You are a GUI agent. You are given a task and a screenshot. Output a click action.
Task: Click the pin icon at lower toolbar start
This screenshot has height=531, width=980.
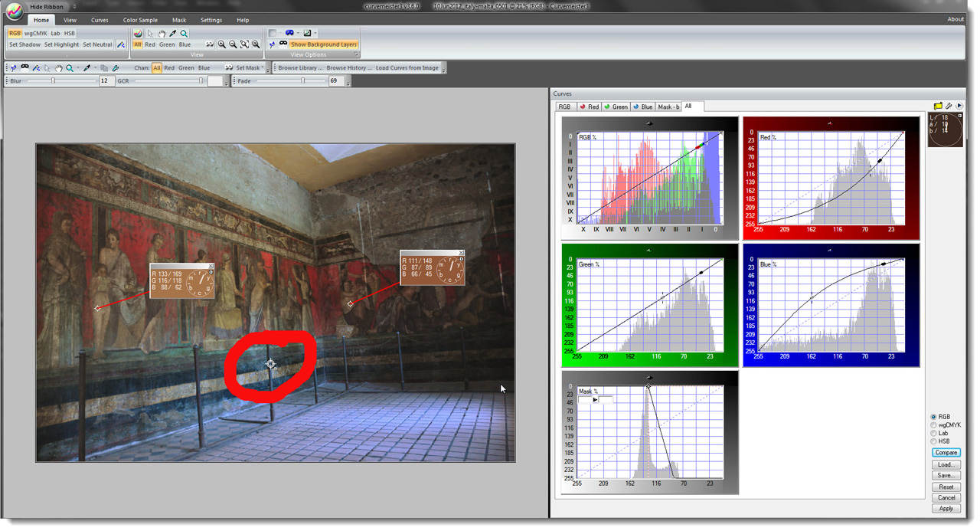(x=14, y=67)
